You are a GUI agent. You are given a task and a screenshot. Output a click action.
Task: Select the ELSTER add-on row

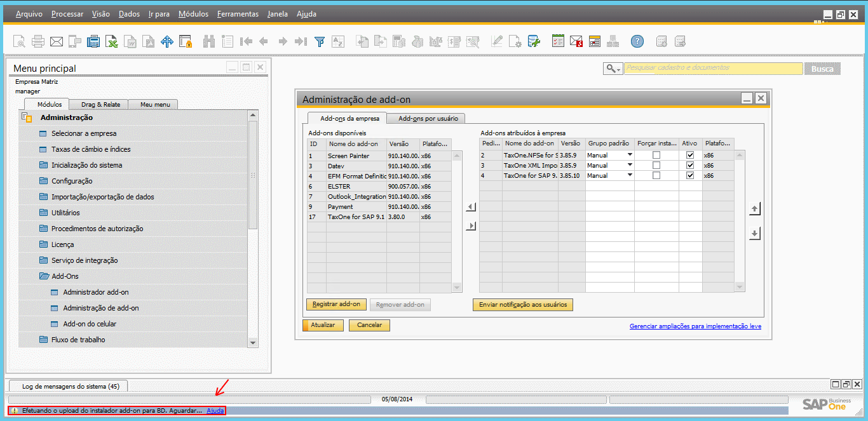379,186
